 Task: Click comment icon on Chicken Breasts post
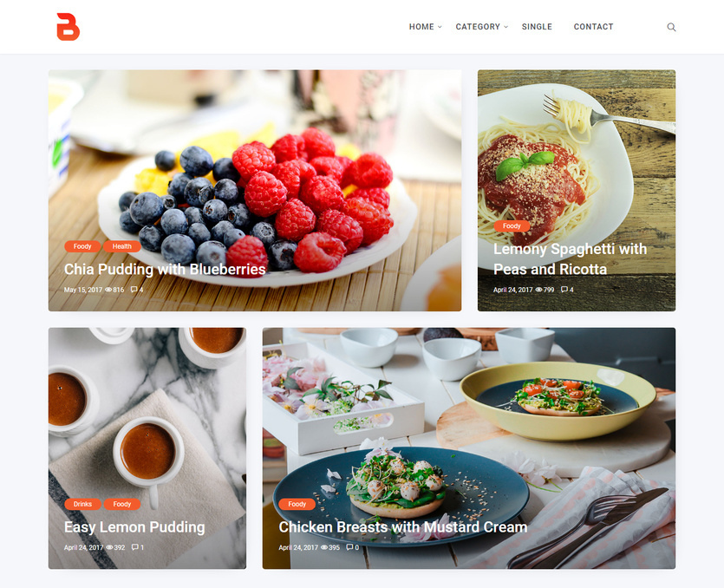349,547
